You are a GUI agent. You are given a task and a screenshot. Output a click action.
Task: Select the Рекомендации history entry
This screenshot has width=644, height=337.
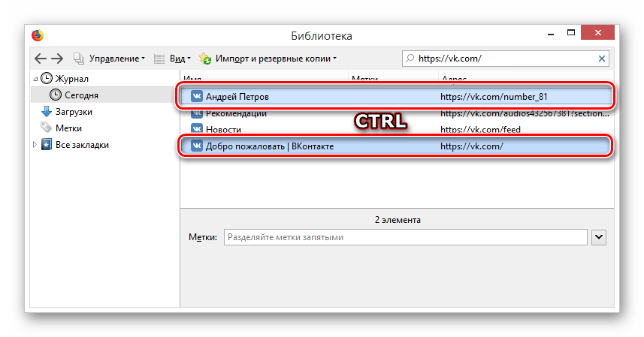pos(236,114)
